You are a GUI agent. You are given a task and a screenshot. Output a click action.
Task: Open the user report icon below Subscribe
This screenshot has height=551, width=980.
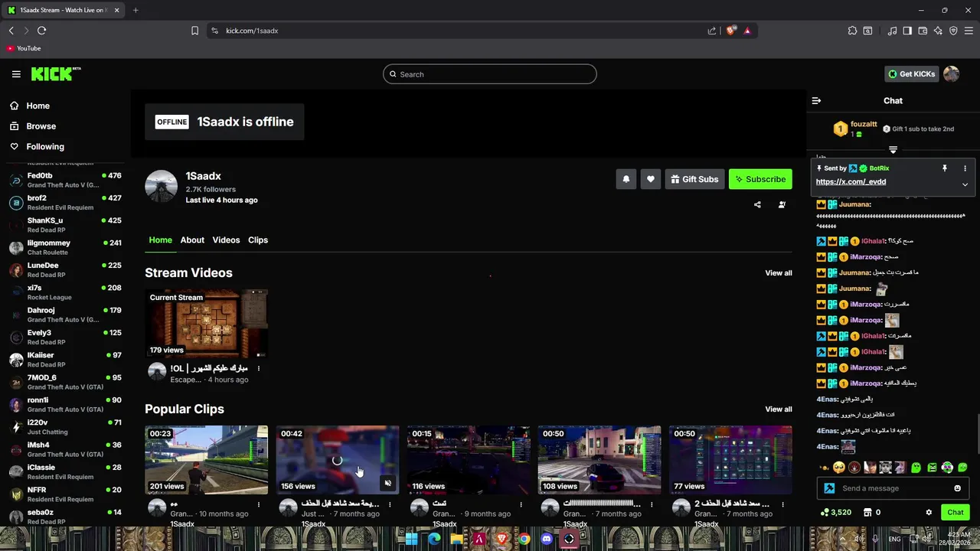782,204
